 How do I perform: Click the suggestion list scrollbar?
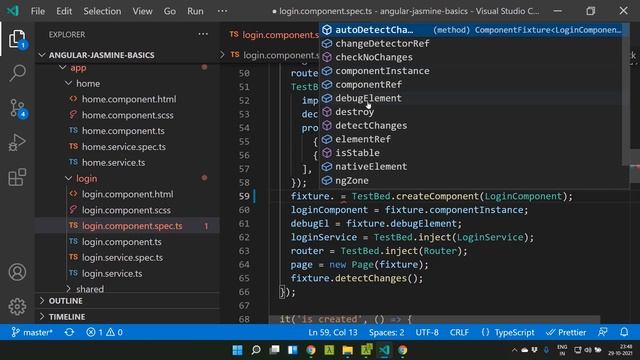click(x=626, y=94)
